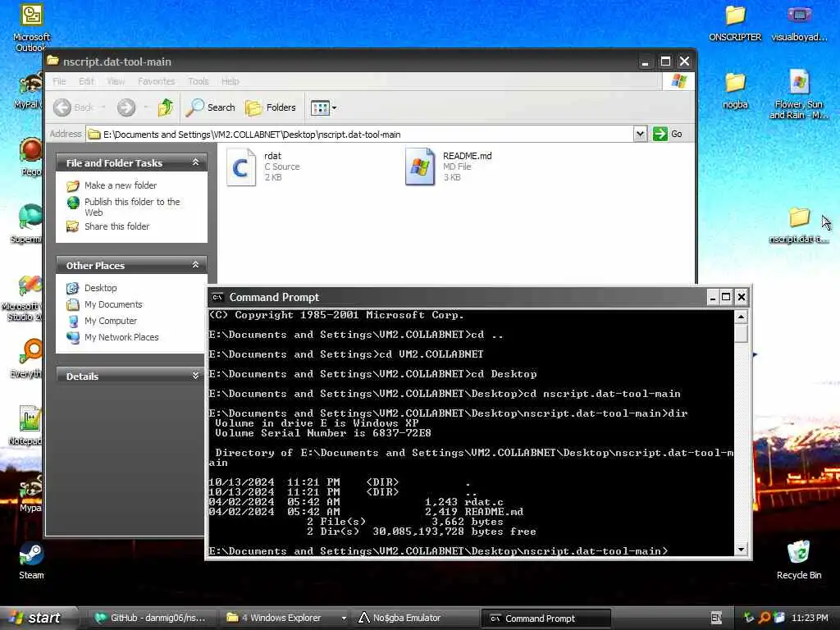This screenshot has height=630, width=840.
Task: Open My Network Places link
Action: coord(121,337)
